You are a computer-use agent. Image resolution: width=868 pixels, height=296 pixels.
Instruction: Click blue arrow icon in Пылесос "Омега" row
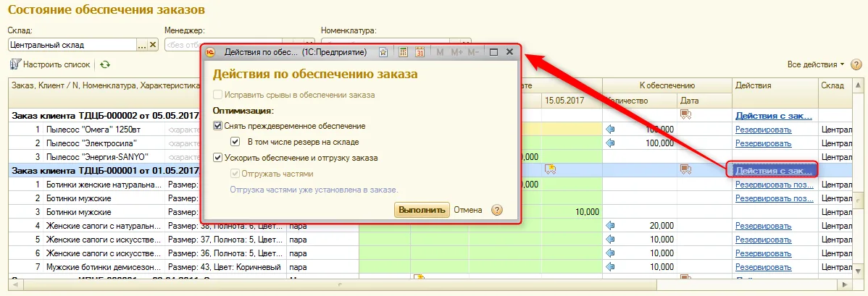pos(611,129)
